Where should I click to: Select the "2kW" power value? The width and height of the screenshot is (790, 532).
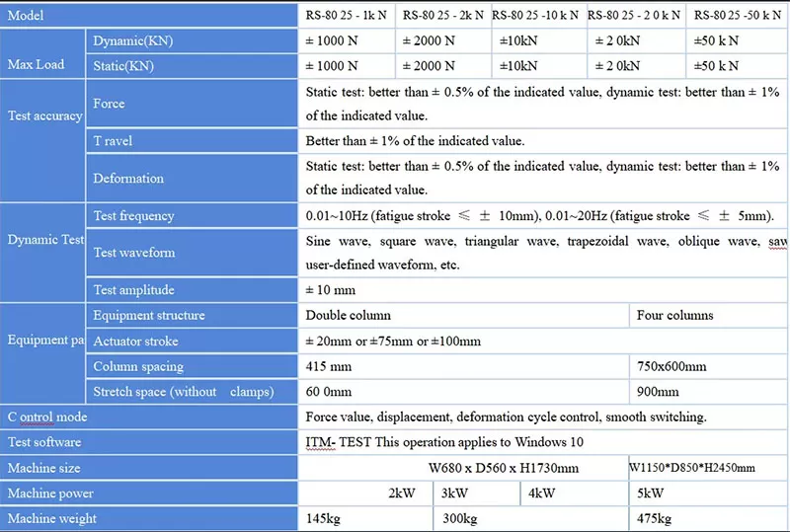(402, 494)
